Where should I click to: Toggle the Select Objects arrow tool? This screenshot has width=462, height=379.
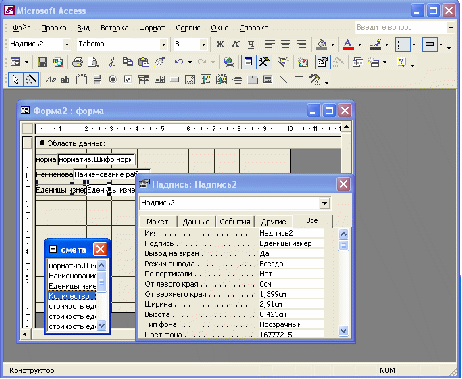pyautogui.click(x=16, y=80)
